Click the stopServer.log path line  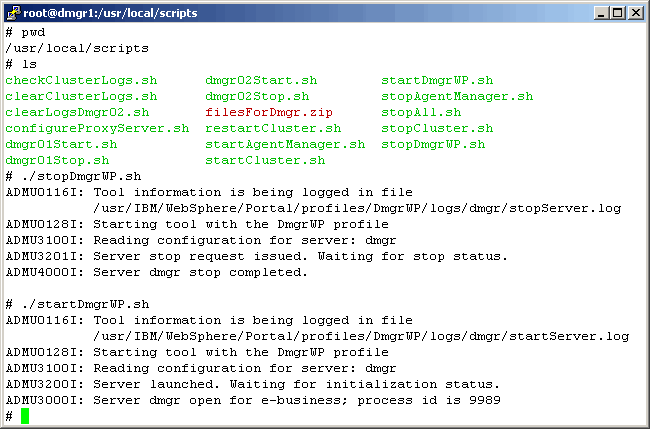click(357, 208)
